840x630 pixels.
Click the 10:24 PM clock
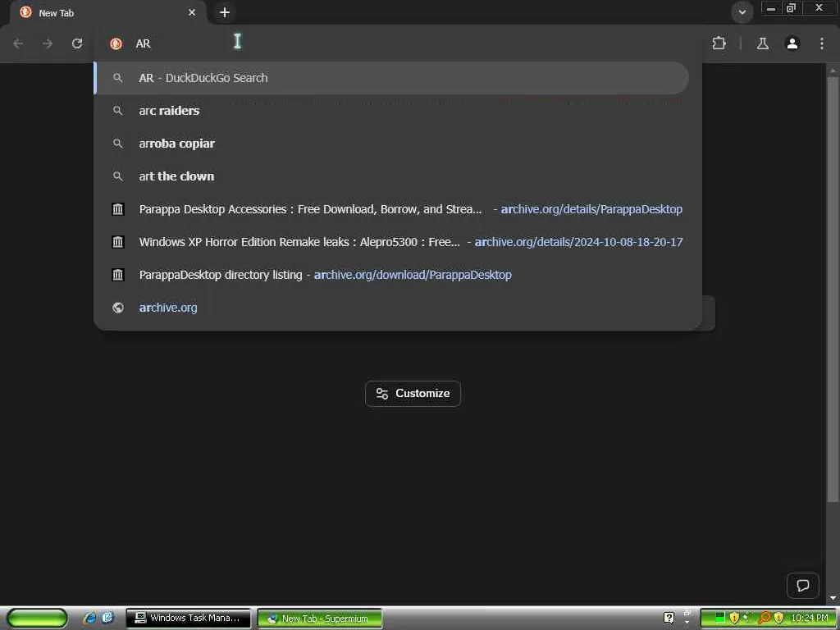810,619
